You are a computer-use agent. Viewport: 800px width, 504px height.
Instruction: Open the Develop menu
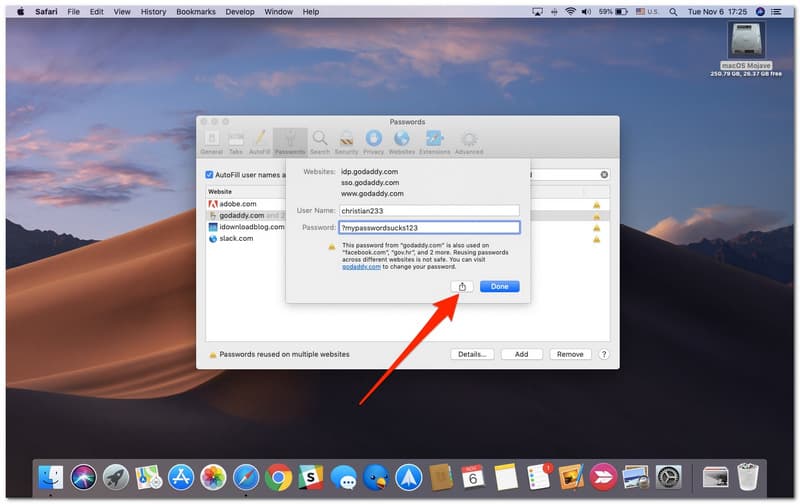240,11
